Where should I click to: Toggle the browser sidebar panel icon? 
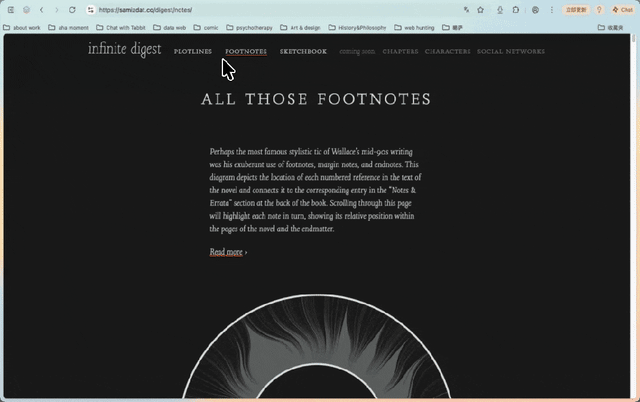coord(11,10)
